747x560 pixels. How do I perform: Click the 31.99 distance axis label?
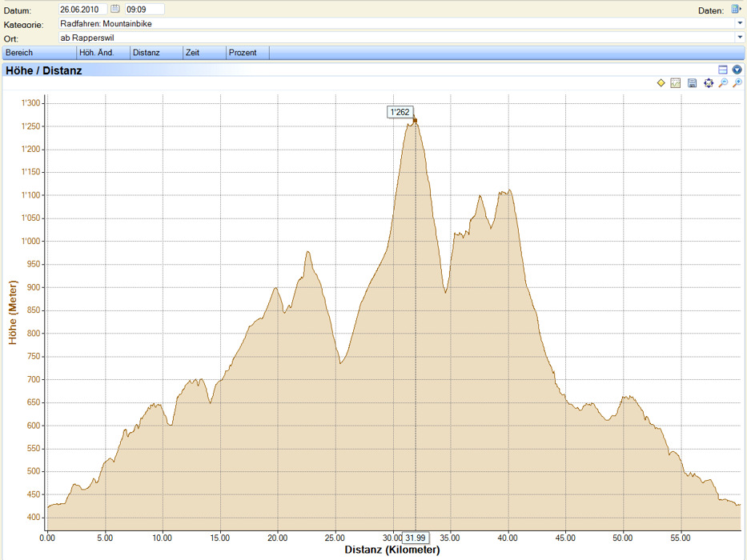416,538
